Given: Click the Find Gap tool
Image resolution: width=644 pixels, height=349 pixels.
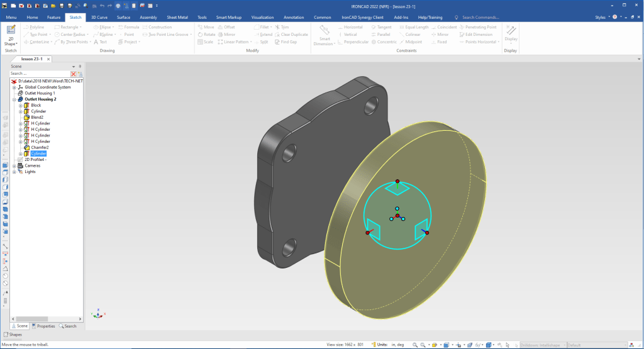Looking at the screenshot, I should (285, 42).
